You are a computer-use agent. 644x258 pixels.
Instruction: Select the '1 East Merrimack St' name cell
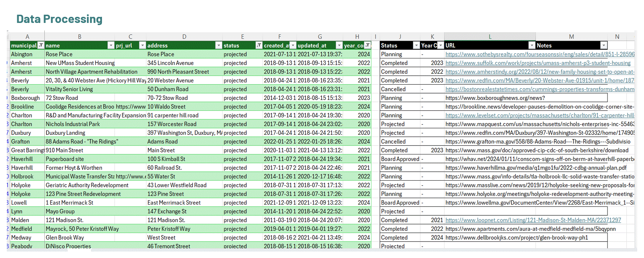[80, 202]
